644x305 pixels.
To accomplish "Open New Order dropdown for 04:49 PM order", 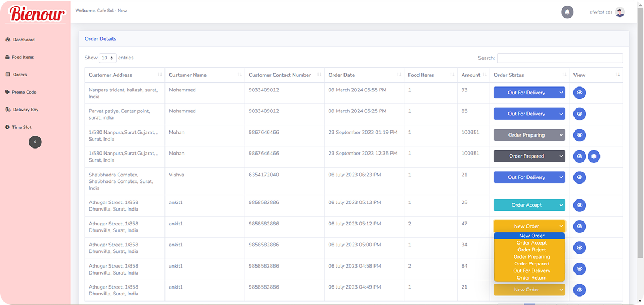I will (529, 290).
